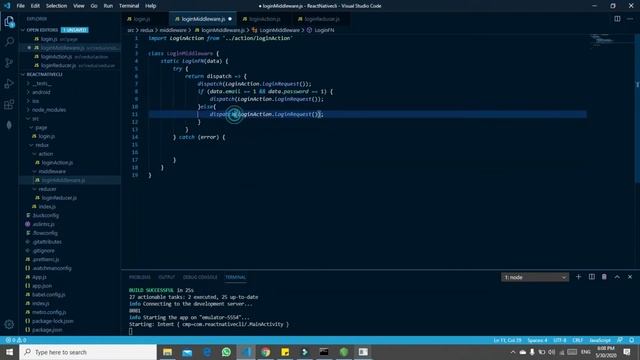The height and width of the screenshot is (360, 640).
Task: Open Google Chrome from the taskbar
Action: pos(265,352)
